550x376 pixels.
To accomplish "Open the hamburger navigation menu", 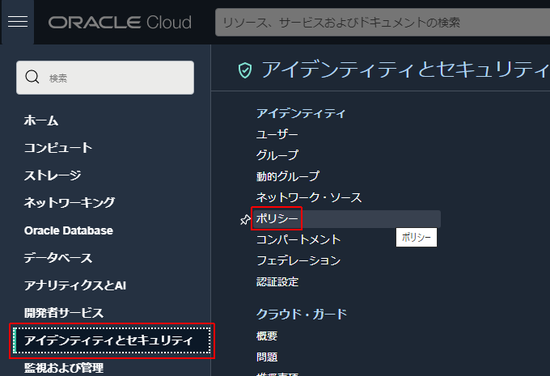I will [x=18, y=22].
